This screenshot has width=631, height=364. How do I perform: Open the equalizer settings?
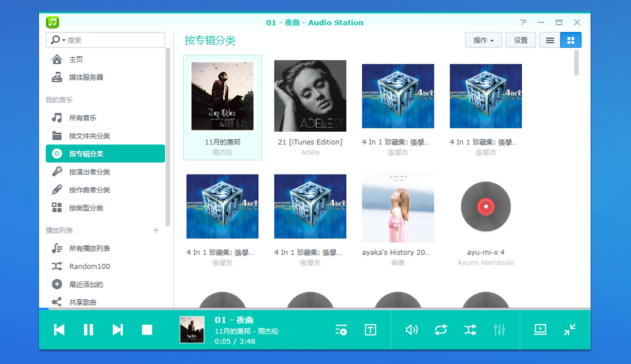499,330
